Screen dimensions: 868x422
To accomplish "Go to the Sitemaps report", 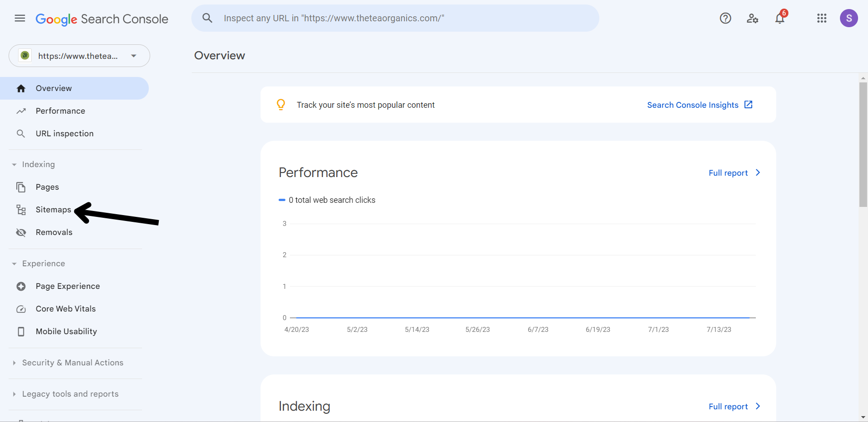I will pos(53,210).
